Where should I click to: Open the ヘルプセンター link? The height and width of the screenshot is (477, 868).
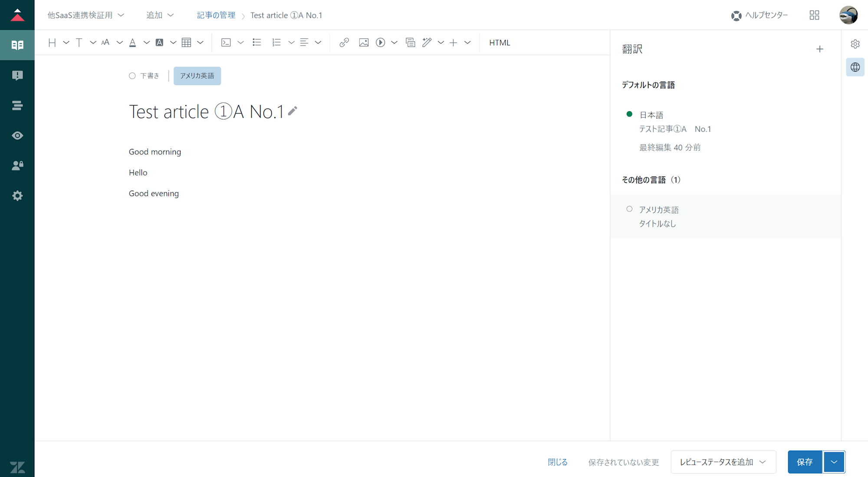(759, 15)
